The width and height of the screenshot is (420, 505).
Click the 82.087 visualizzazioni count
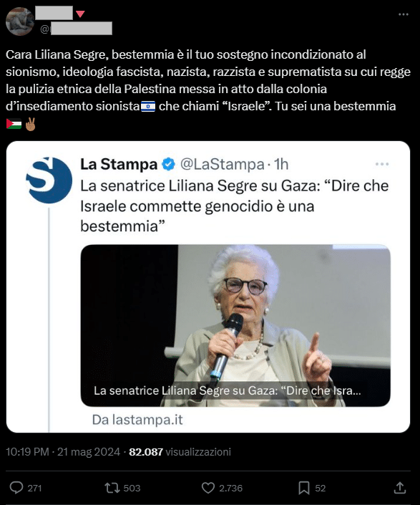coord(180,451)
